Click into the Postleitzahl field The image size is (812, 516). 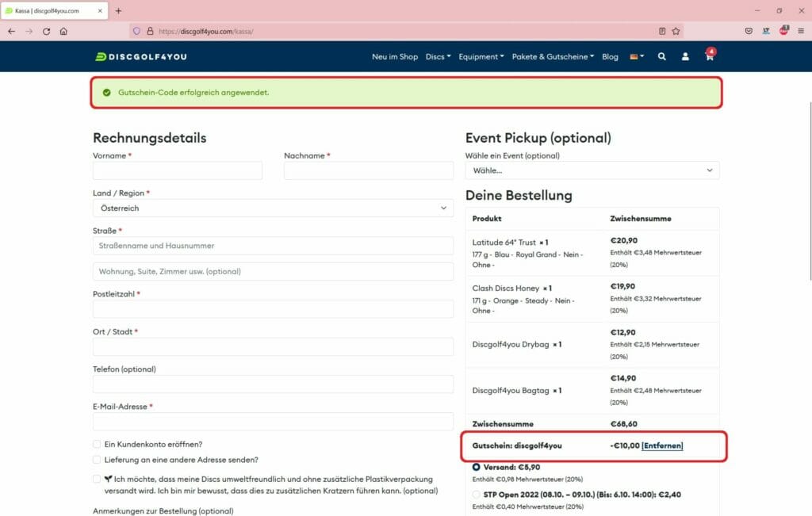(273, 309)
